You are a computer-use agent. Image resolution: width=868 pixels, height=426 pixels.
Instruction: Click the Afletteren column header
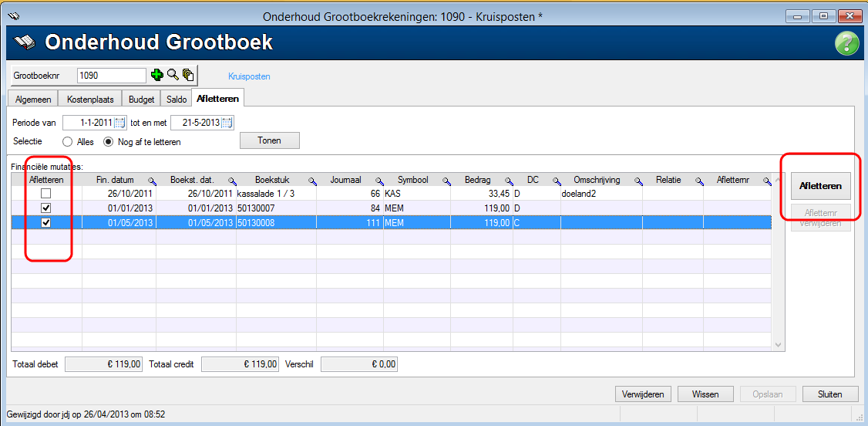click(46, 180)
